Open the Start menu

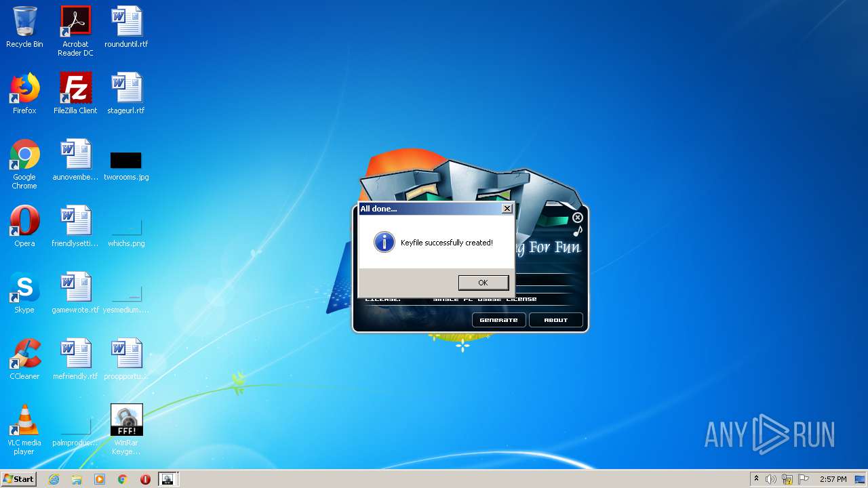(18, 479)
